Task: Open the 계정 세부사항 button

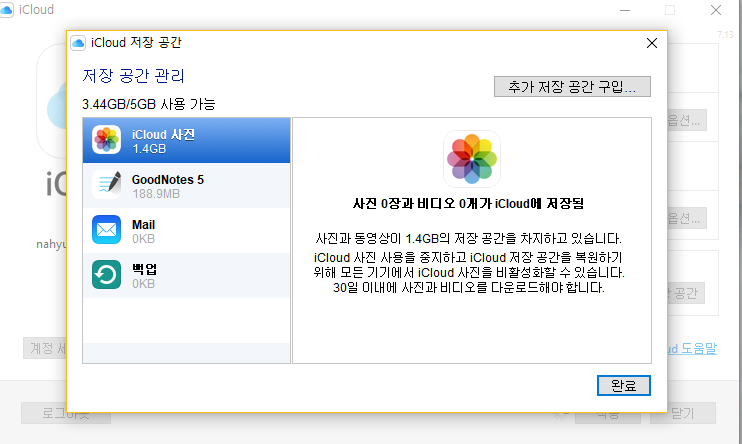Action: click(x=44, y=348)
